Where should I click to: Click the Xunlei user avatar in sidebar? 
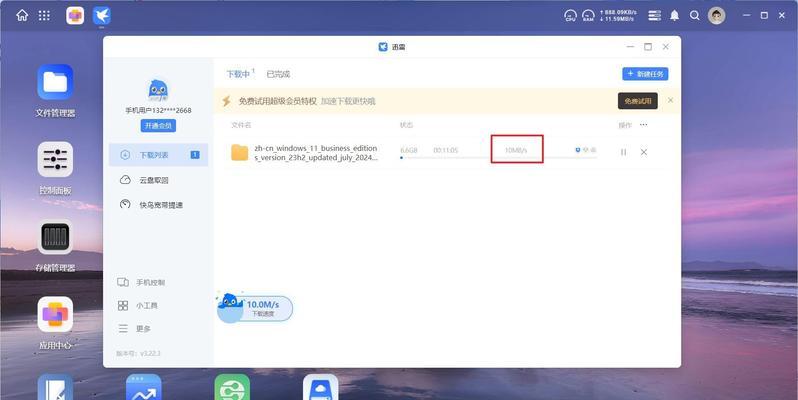pos(158,91)
